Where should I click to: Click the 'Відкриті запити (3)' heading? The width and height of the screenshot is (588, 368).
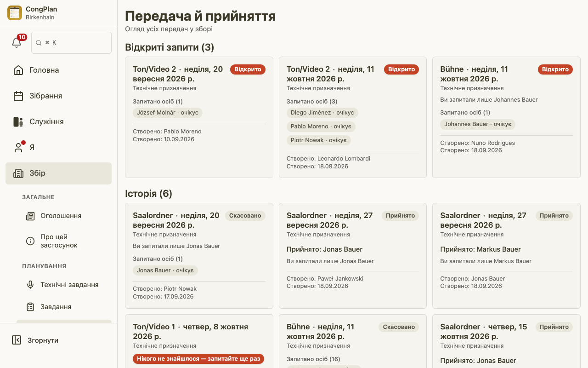click(x=170, y=47)
